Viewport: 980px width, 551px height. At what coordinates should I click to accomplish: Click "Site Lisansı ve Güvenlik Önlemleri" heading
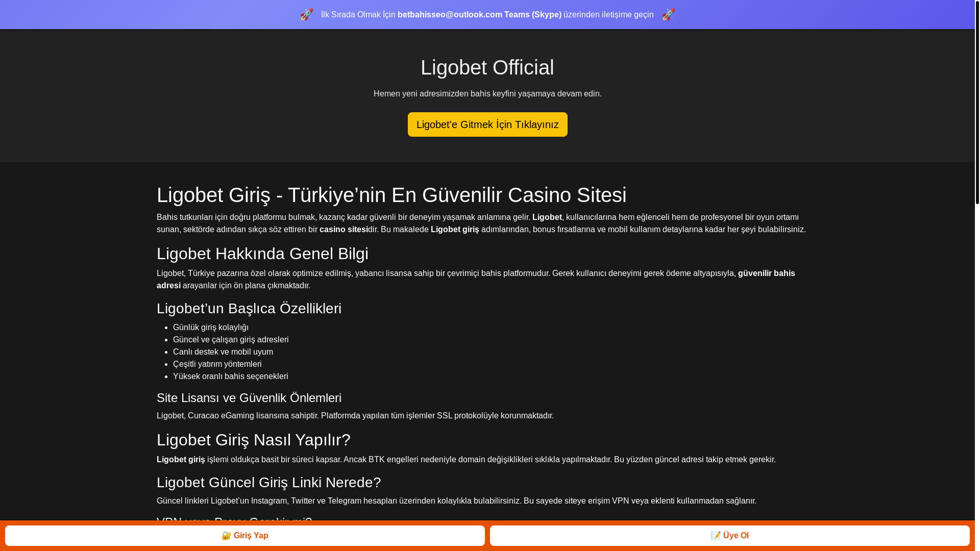249,397
